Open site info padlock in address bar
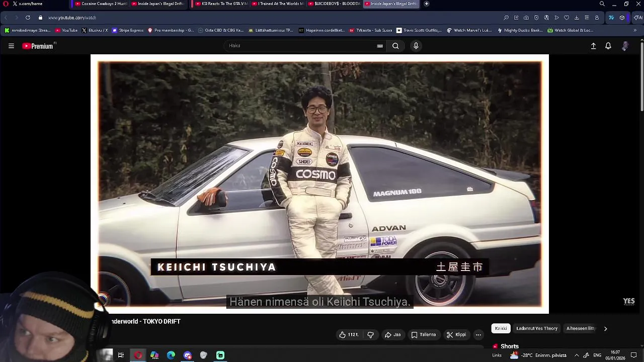644x362 pixels. 40,18
